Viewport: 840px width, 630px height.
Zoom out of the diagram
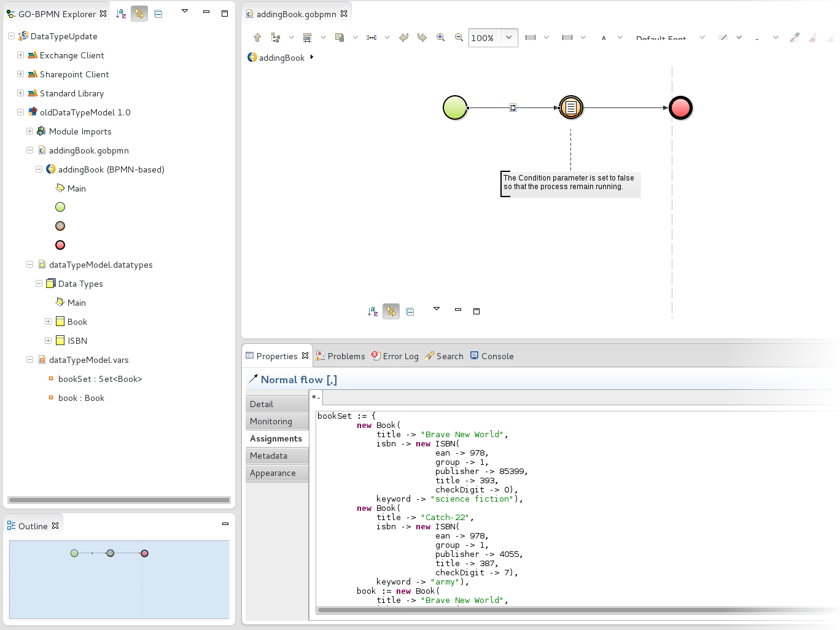coord(459,37)
